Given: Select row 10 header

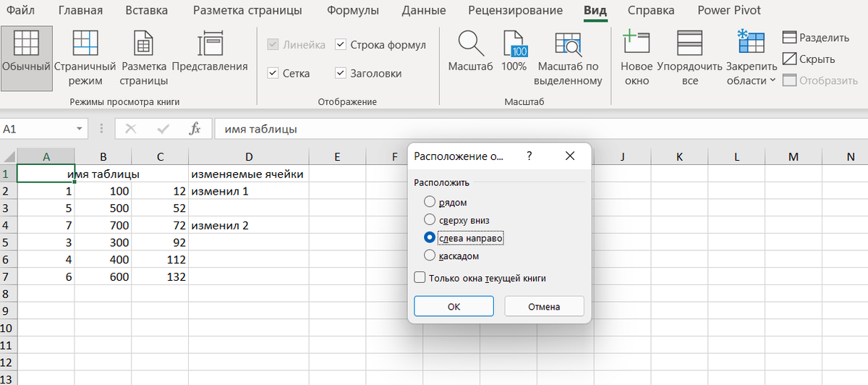Looking at the screenshot, I should (8, 328).
